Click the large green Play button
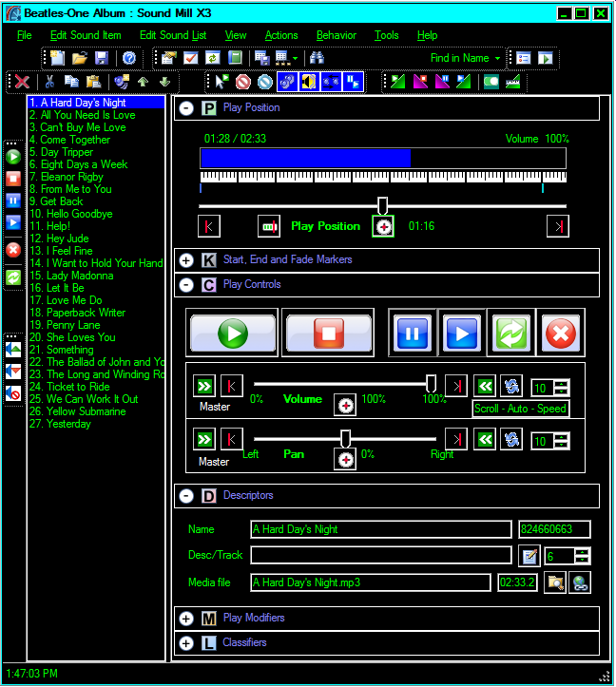 click(232, 333)
